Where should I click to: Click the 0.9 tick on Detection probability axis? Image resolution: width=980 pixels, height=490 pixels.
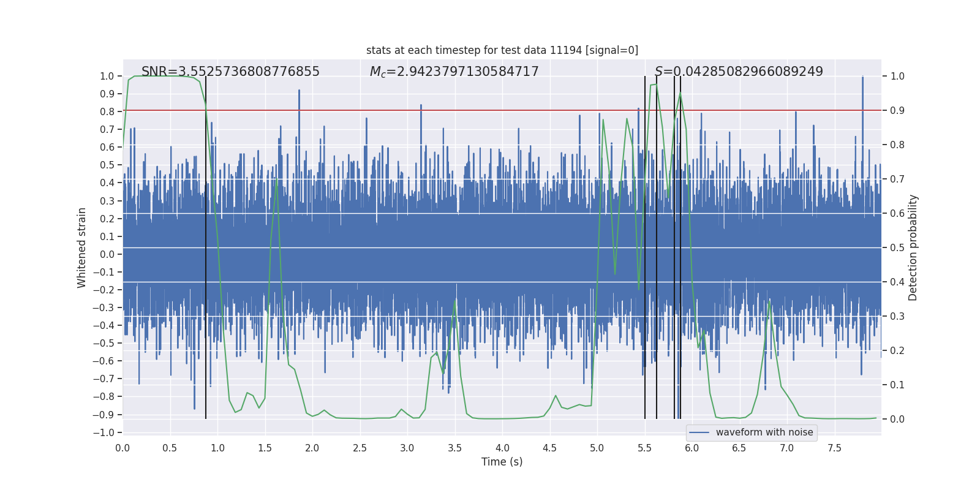pyautogui.click(x=897, y=110)
